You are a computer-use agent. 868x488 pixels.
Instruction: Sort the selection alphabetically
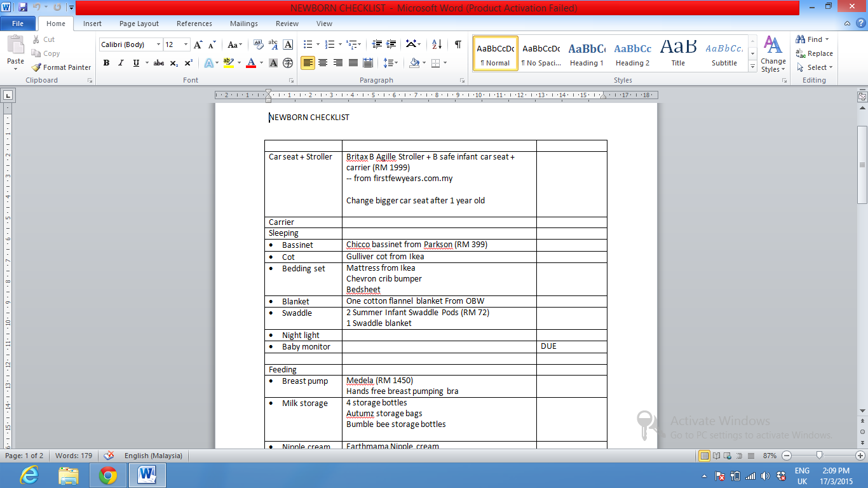click(437, 44)
